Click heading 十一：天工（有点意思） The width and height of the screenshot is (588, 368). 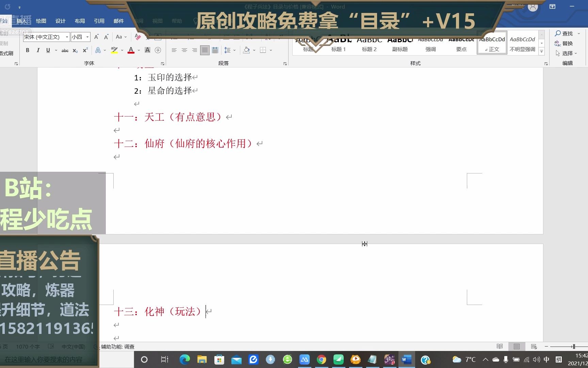tap(169, 117)
